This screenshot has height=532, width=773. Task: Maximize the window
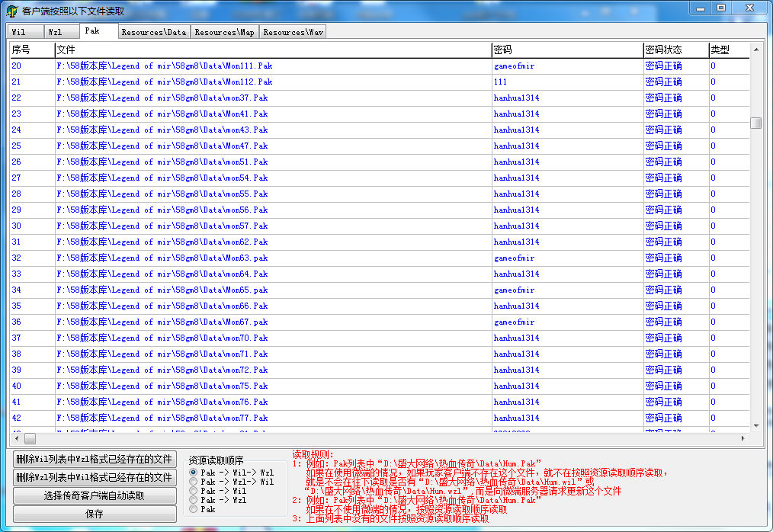721,8
